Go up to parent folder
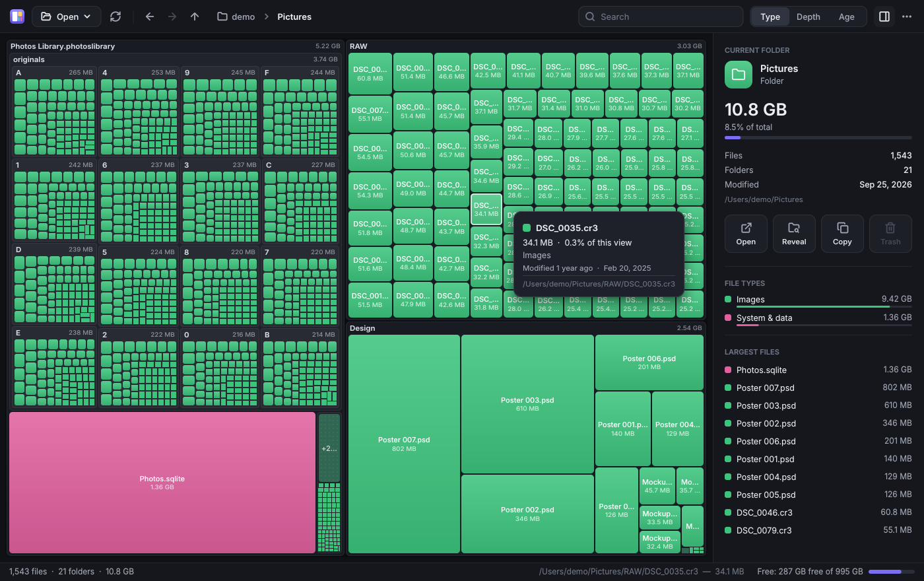 tap(195, 17)
